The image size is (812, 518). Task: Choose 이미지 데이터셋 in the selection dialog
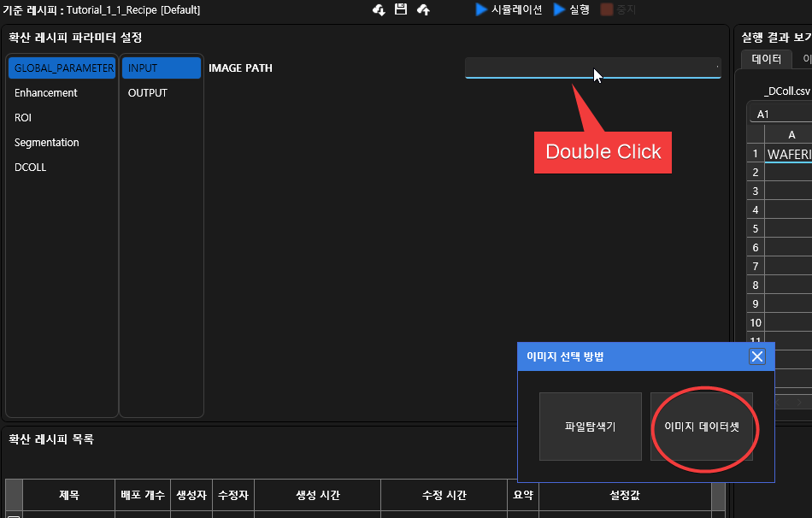pos(703,427)
